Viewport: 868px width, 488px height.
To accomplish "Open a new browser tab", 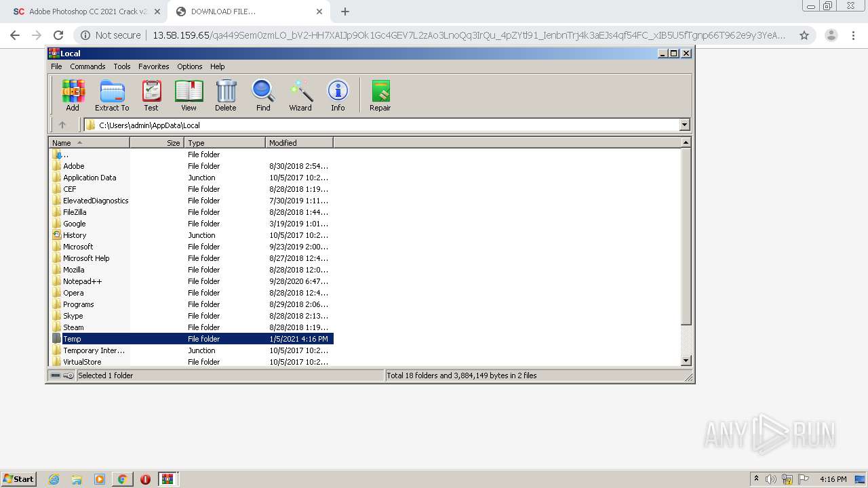I will pos(345,12).
